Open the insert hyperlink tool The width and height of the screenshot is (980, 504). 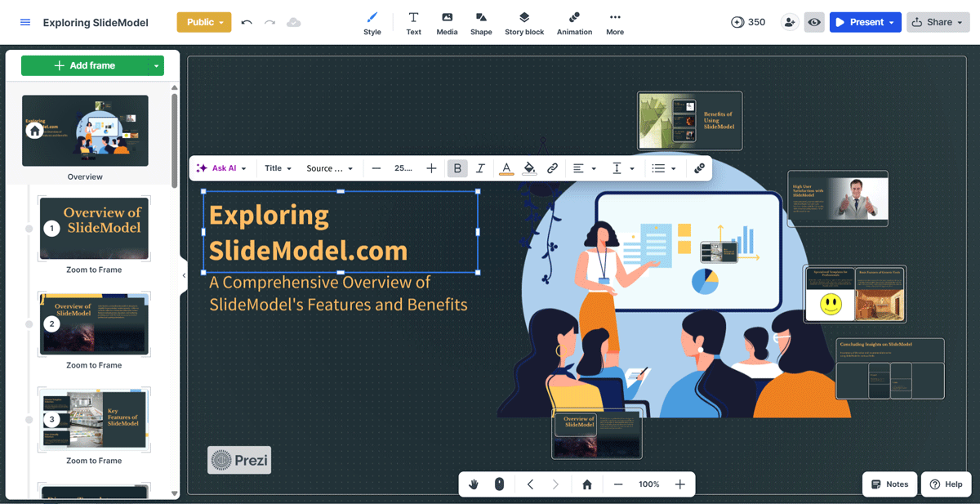pyautogui.click(x=552, y=168)
